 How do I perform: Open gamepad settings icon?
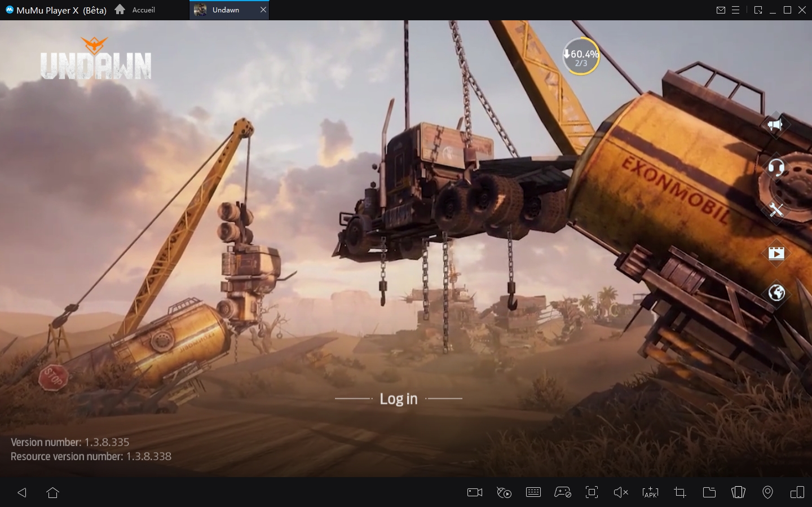point(562,492)
